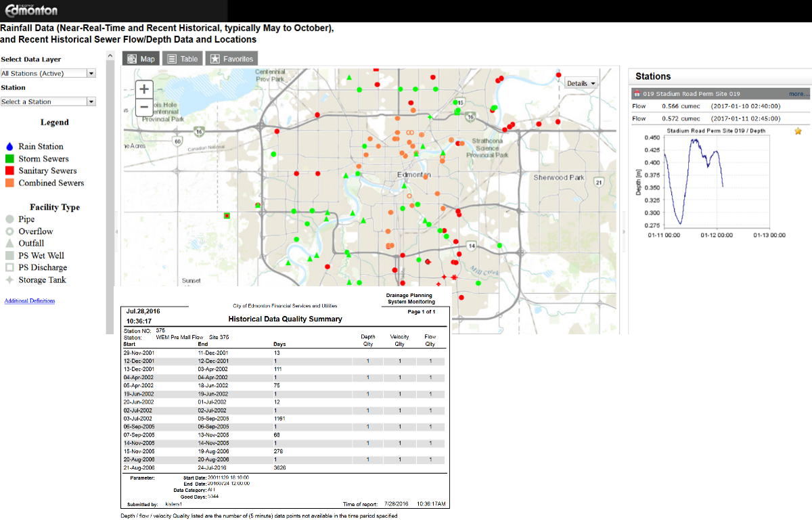This screenshot has height=521, width=812.
Task: Click the Highway 21 shield near Sherwood Park
Action: pos(598,182)
